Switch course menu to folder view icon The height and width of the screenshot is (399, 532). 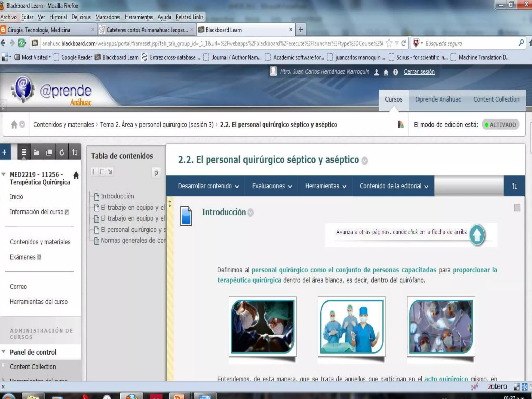coord(36,152)
